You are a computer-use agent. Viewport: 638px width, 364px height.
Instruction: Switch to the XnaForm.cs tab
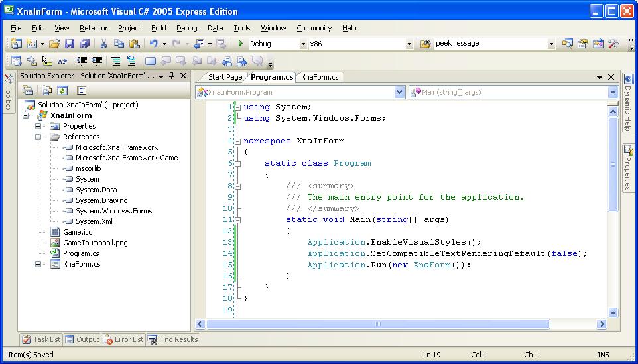[320, 77]
